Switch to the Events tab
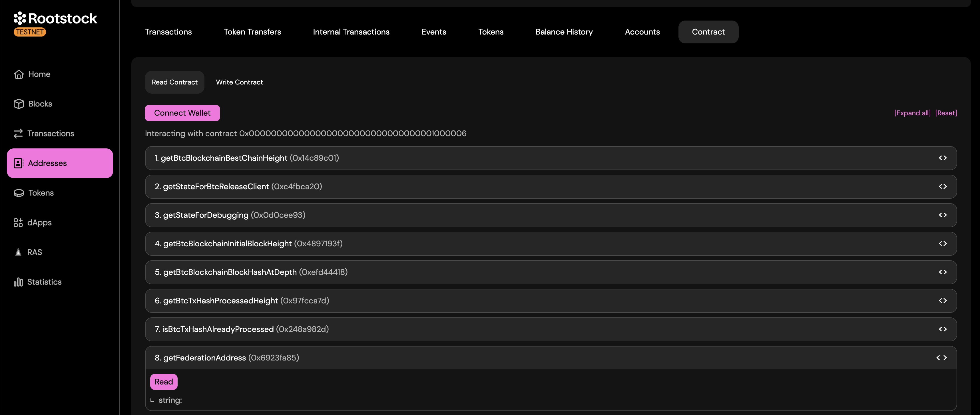 click(433, 32)
